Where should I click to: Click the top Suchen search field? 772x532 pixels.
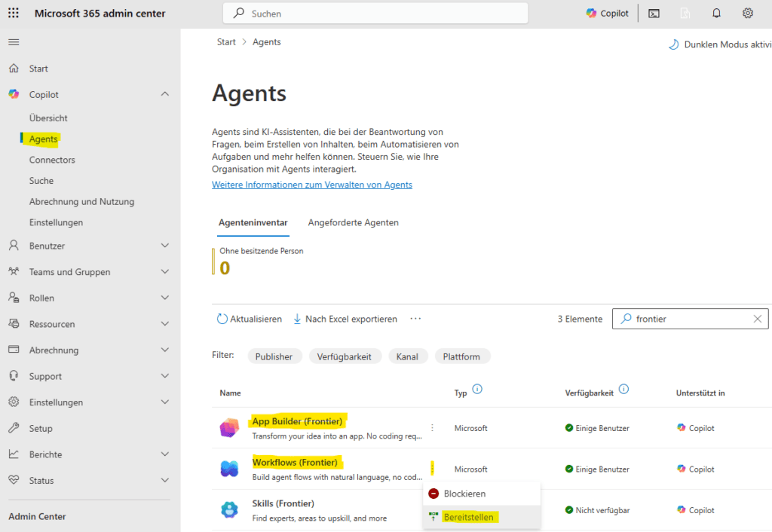[x=375, y=14]
